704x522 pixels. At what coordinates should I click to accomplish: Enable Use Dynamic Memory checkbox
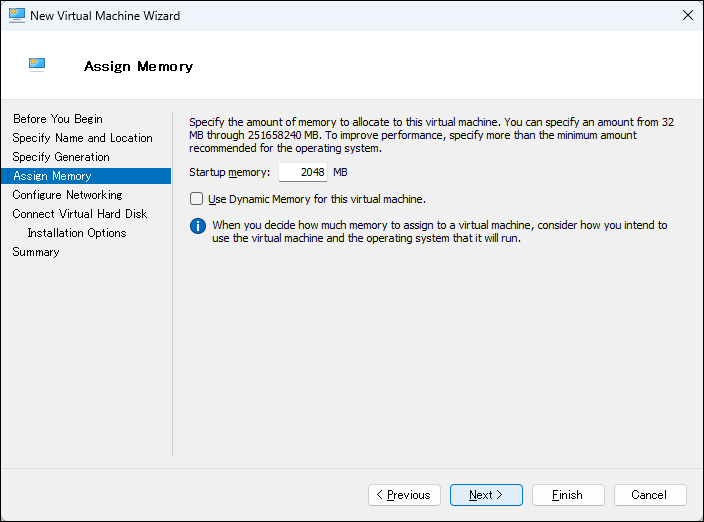[x=197, y=199]
